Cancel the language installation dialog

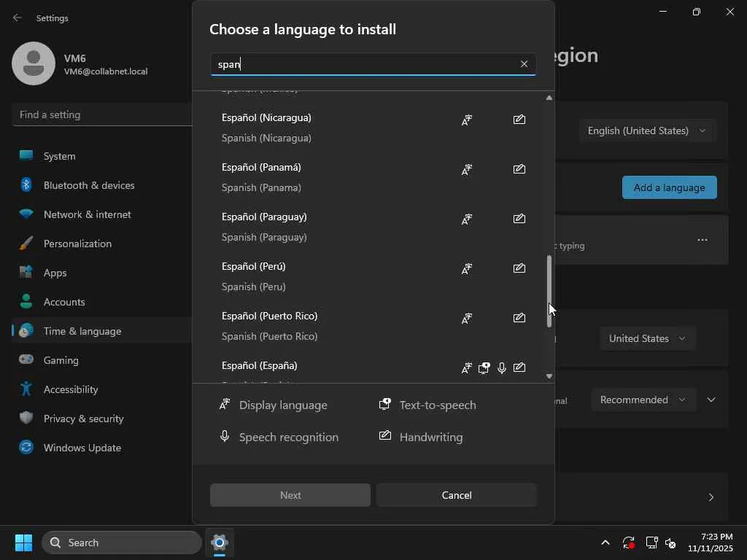tap(457, 495)
